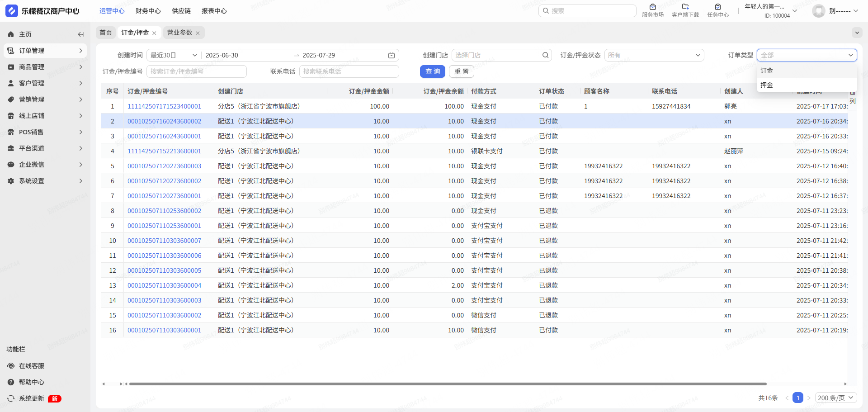Click the search icon in 创建门店 field

[x=545, y=55]
